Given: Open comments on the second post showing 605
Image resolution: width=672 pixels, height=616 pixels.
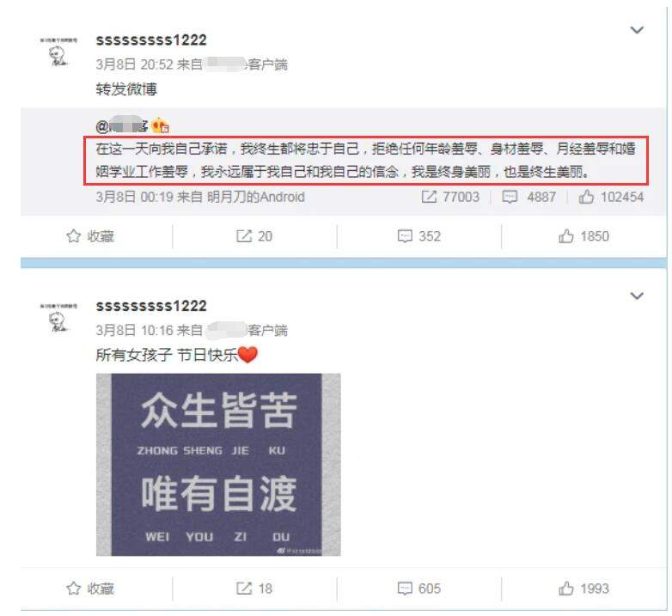Looking at the screenshot, I should pyautogui.click(x=418, y=589).
